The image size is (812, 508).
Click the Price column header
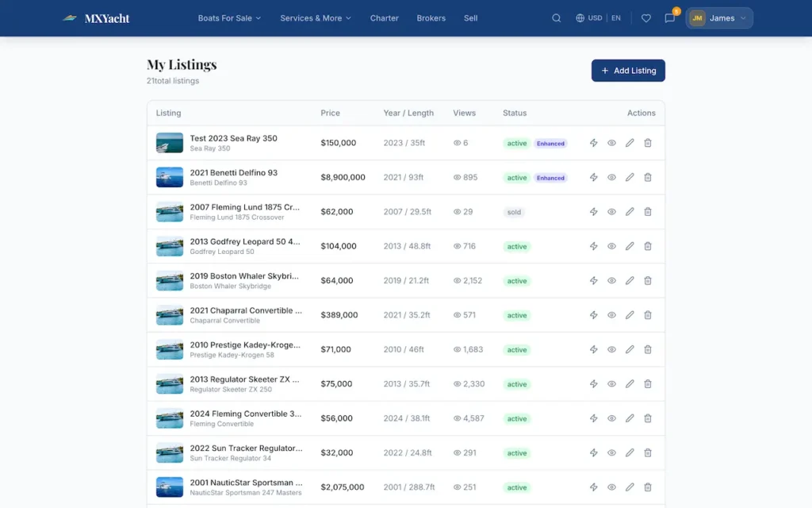[x=331, y=113]
